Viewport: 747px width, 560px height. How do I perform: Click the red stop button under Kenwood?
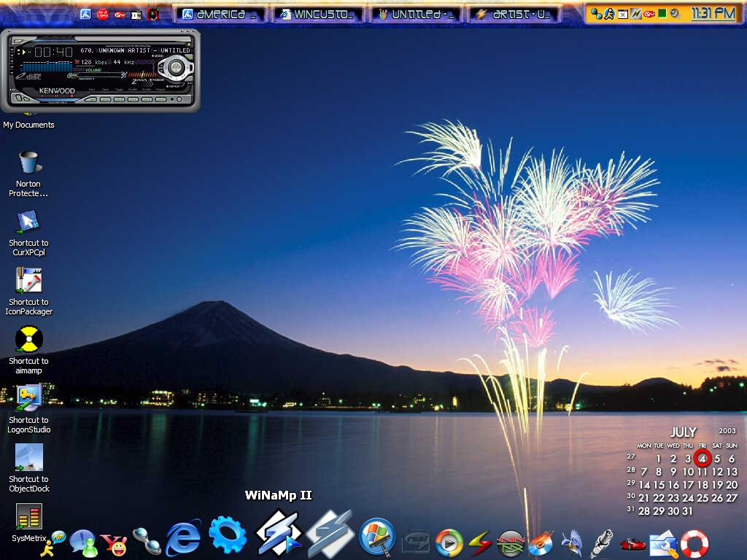72,96
